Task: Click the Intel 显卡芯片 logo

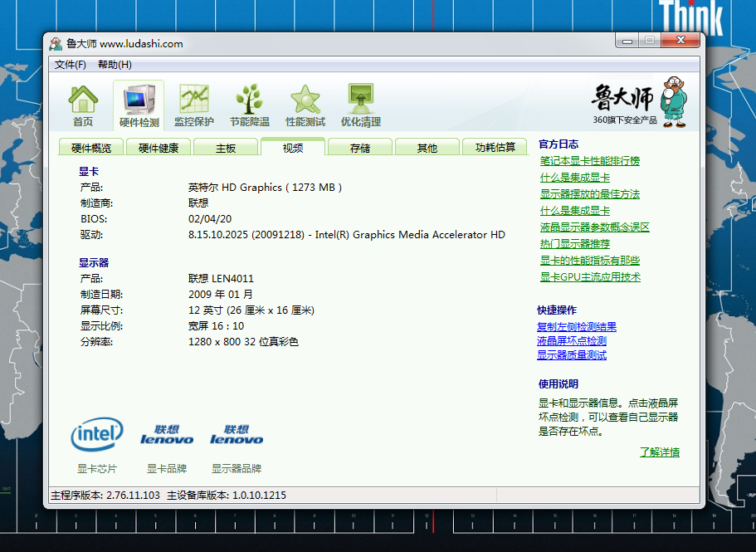Action: [x=97, y=434]
